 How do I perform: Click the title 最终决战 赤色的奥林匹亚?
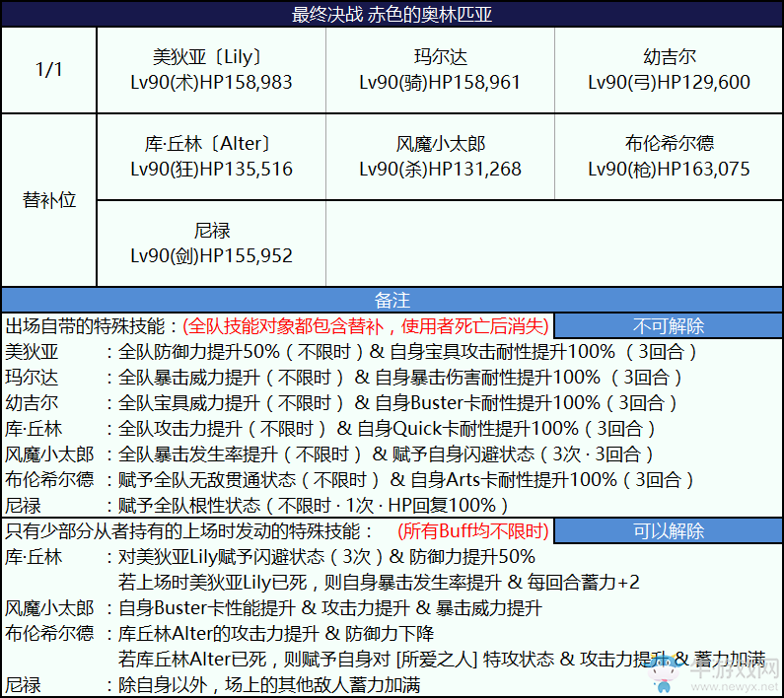coord(392,14)
